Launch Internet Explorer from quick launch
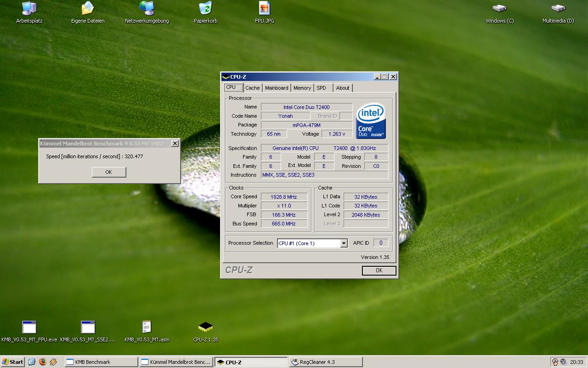This screenshot has height=368, width=588. (32, 362)
